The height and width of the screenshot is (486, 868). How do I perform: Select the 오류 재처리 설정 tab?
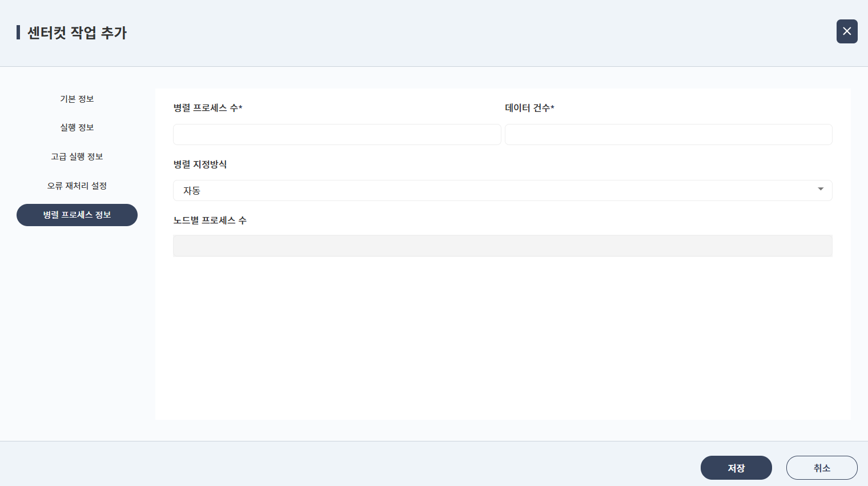coord(77,186)
